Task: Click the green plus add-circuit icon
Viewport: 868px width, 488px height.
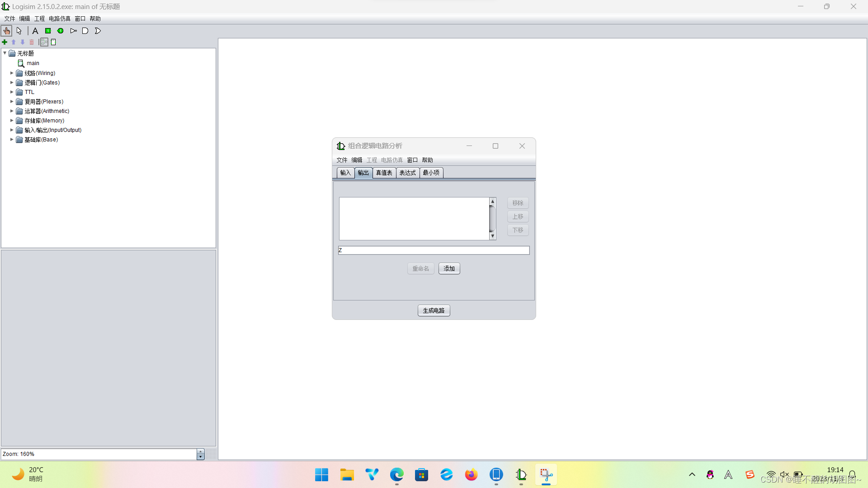Action: click(5, 42)
